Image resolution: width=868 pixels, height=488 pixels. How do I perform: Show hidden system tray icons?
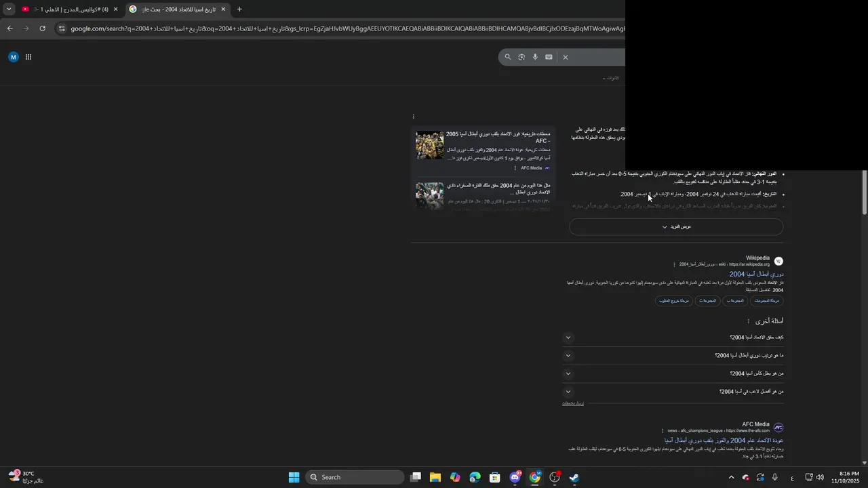731,477
